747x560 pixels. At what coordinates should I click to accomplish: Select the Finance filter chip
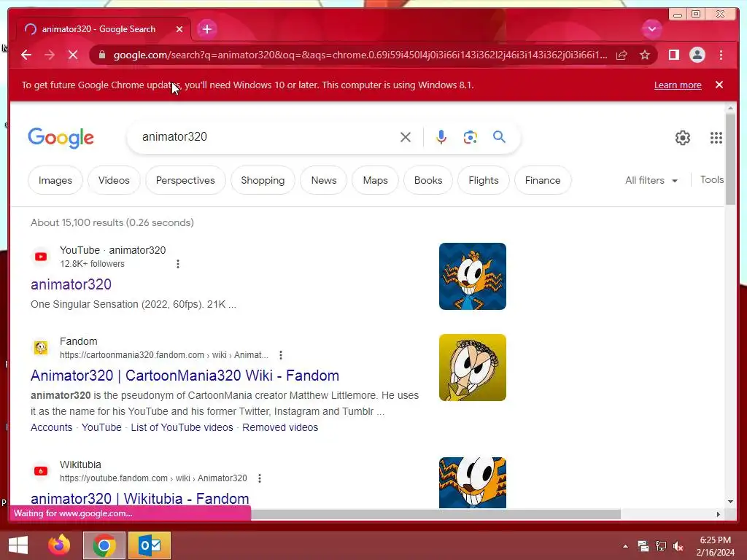tap(543, 181)
